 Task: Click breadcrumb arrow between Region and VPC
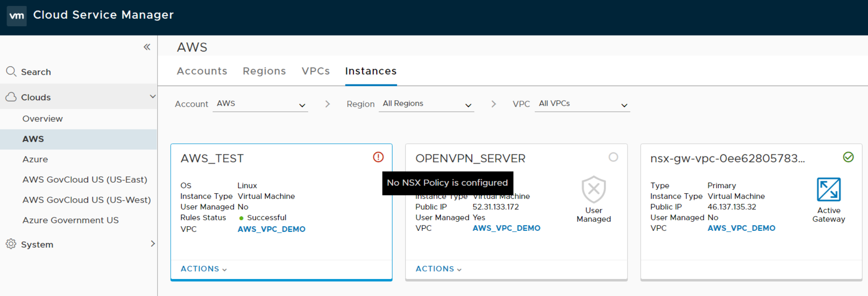pos(493,104)
